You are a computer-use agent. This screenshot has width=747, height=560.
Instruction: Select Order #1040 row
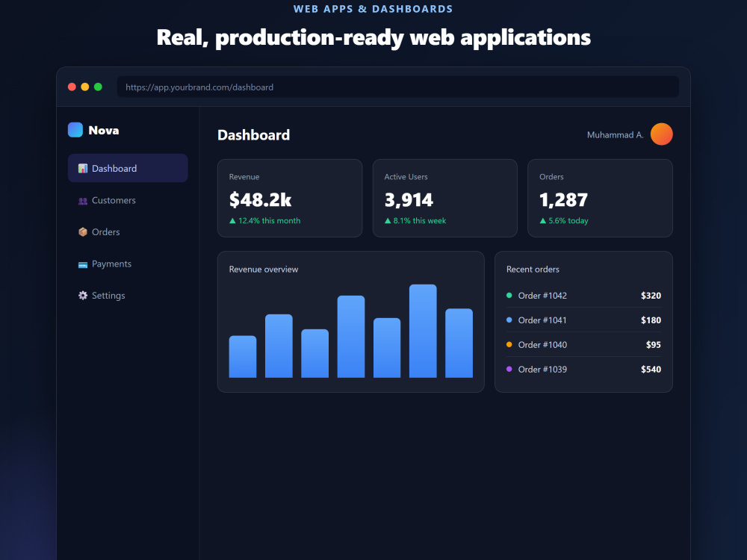pos(583,344)
